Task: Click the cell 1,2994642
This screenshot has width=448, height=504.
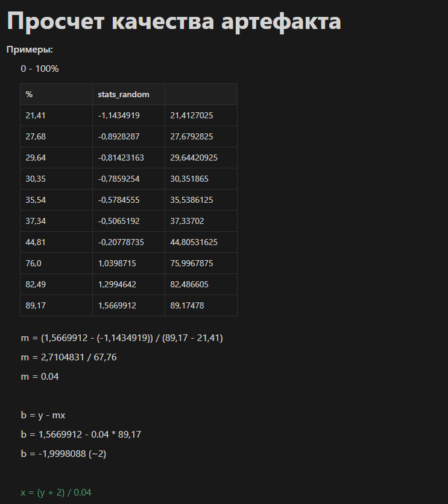Action: (129, 284)
